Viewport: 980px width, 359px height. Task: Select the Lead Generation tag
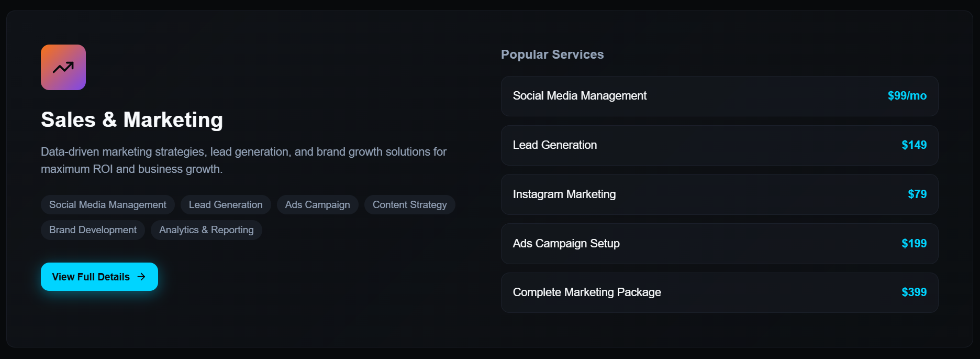tap(225, 204)
